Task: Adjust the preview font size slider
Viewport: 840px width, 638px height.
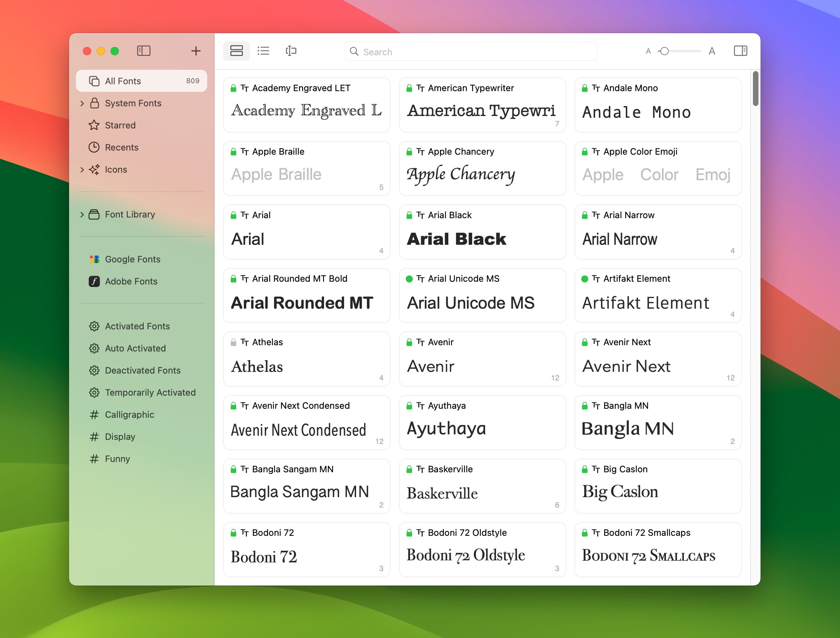Action: coord(664,51)
